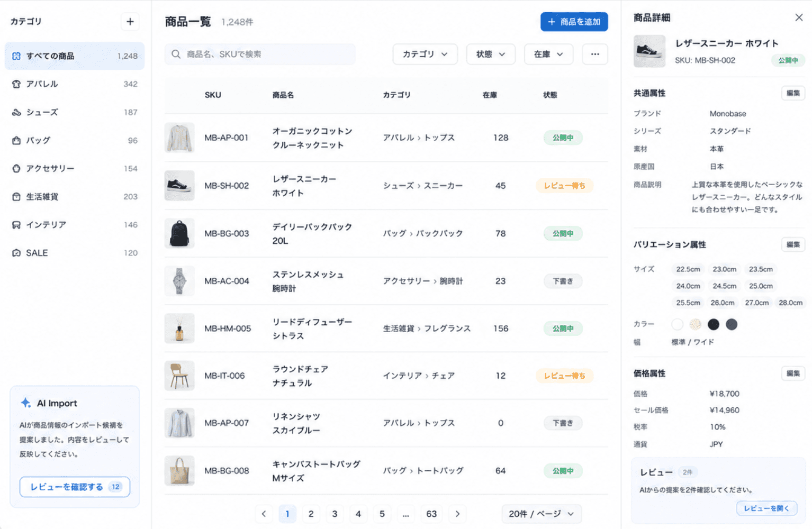Select SALE category in sidebar
Image resolution: width=812 pixels, height=529 pixels.
coord(75,253)
